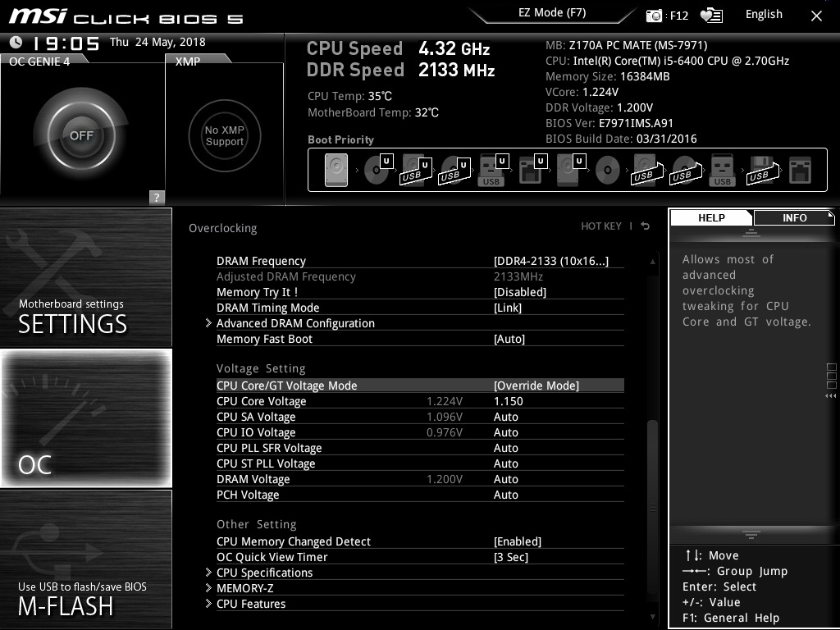
Task: Click the settings list scrollbar thumb
Action: pos(652,506)
